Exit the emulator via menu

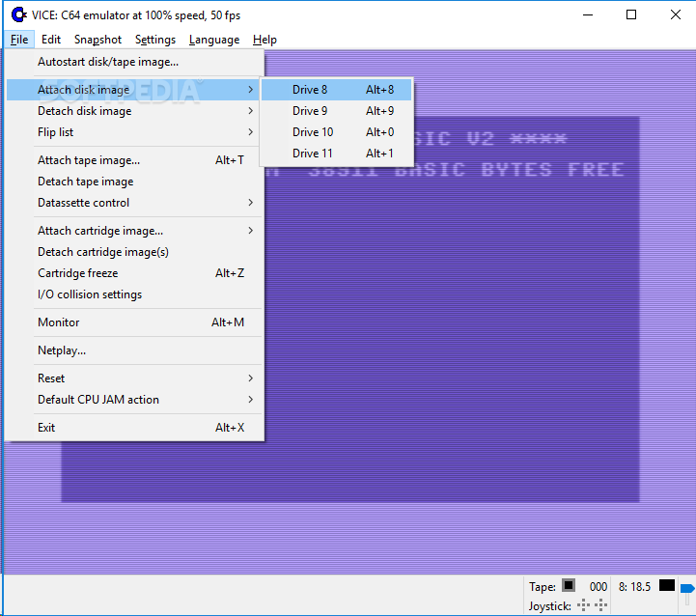coord(135,428)
